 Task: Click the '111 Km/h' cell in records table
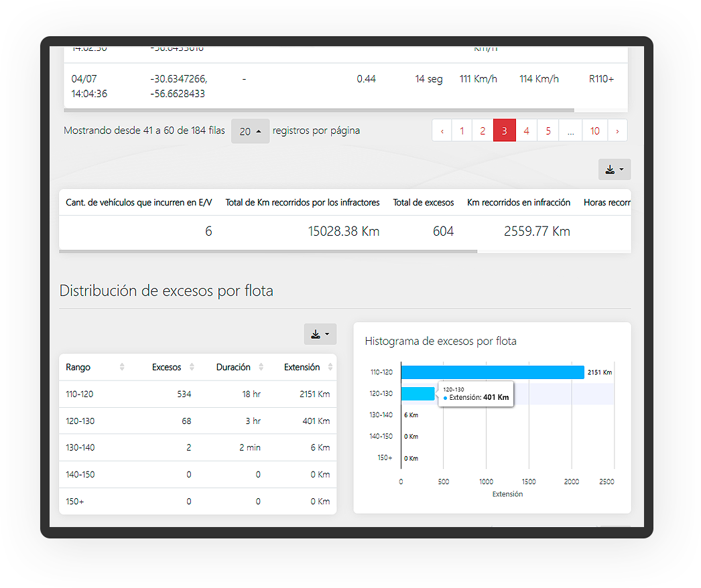click(x=479, y=79)
